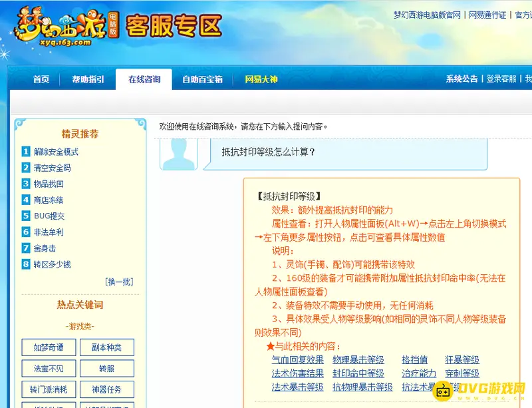
Task: Visit 梦幻西游电脑版官网 link
Action: click(427, 15)
